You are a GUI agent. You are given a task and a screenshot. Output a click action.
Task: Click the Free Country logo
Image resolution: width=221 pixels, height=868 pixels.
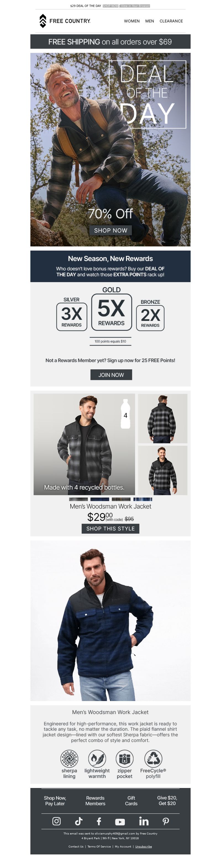[65, 21]
